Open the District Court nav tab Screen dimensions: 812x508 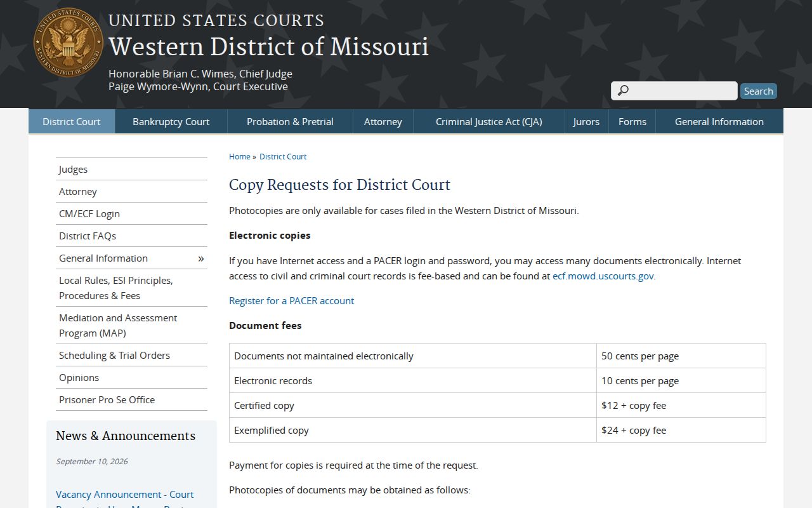(x=72, y=121)
